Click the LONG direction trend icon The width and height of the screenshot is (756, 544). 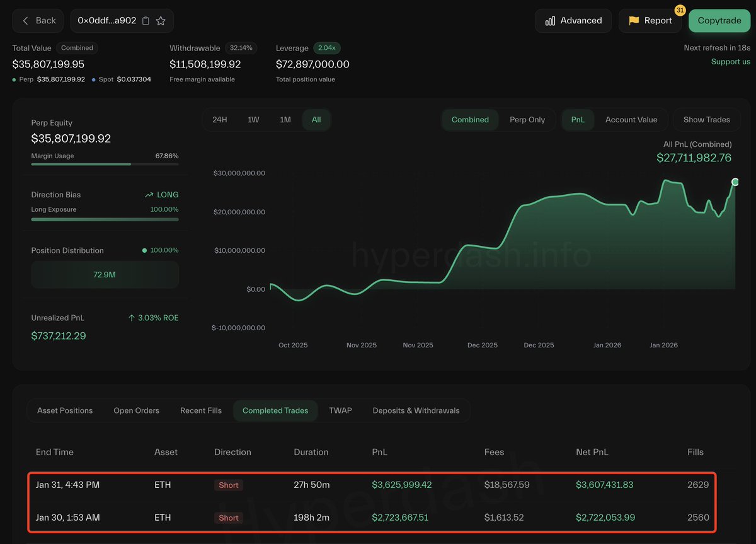(x=149, y=195)
